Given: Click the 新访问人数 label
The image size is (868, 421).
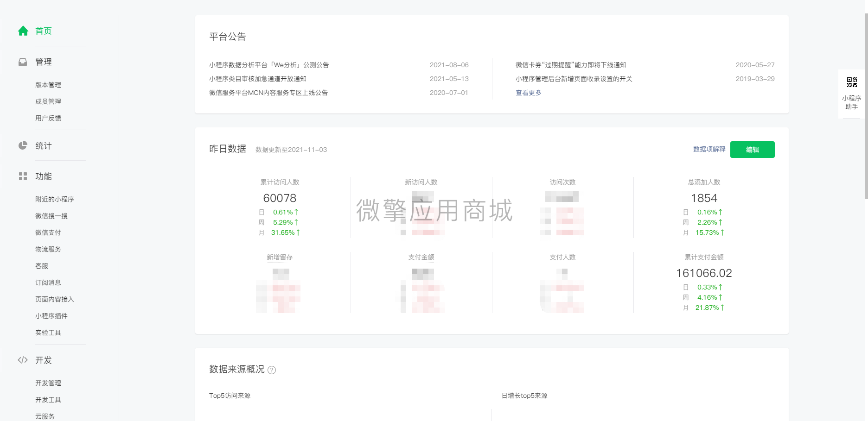Looking at the screenshot, I should tap(421, 182).
